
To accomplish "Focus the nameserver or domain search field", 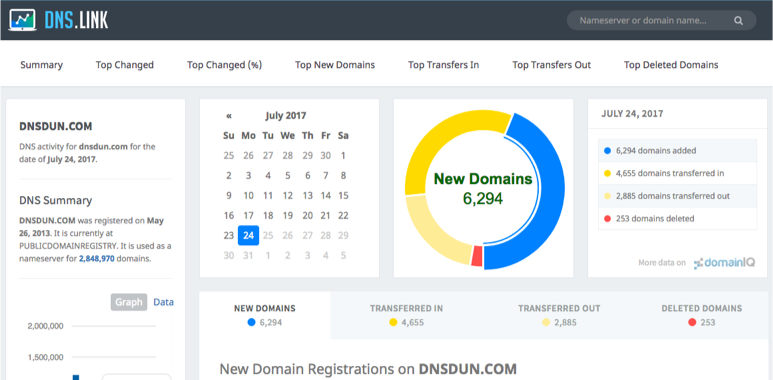I will tap(661, 21).
